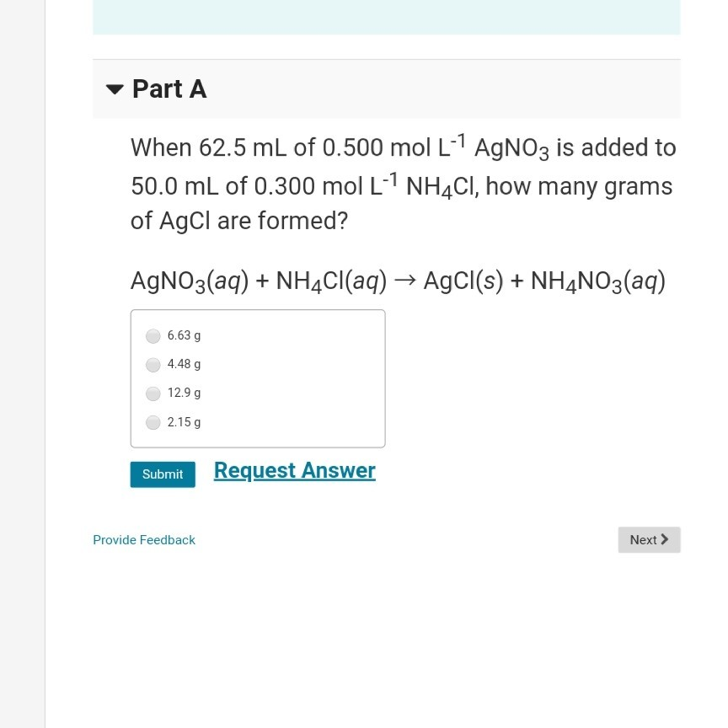728x728 pixels.
Task: Choose the 2.15 g radio button
Action: [153, 422]
